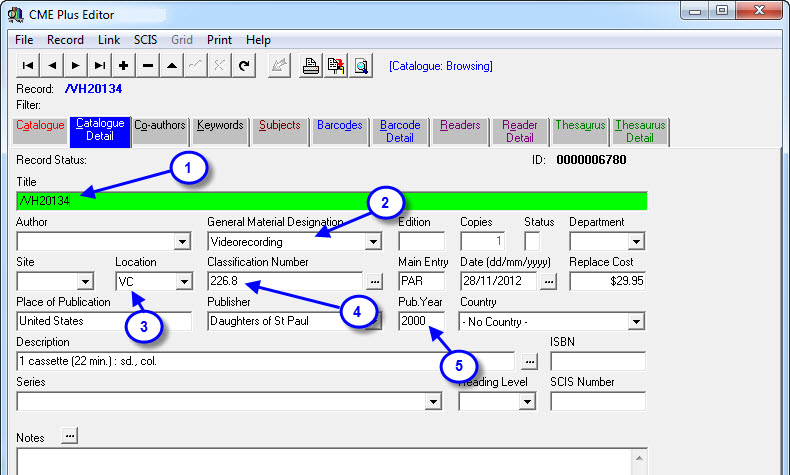
Task: Switch to the Keywords tab
Action: point(220,126)
